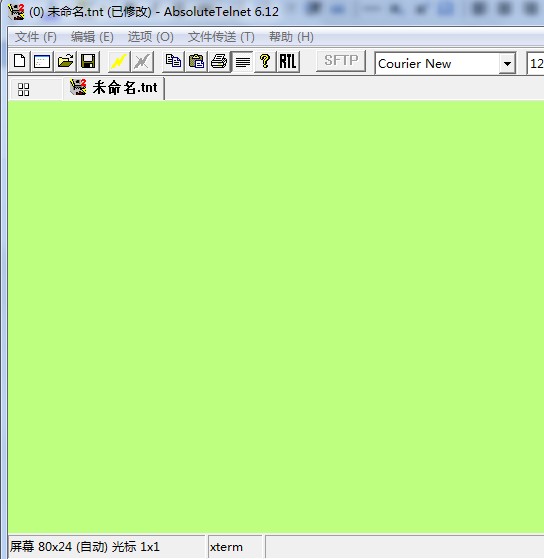Connect using the yellow lightning icon
Screen dimensions: 544x559
point(118,62)
